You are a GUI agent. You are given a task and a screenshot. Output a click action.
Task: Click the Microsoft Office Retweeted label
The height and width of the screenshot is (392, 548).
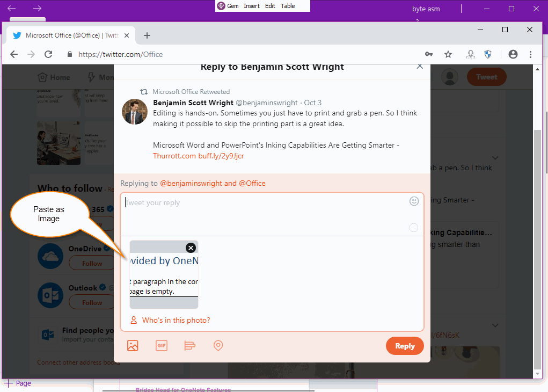[191, 92]
